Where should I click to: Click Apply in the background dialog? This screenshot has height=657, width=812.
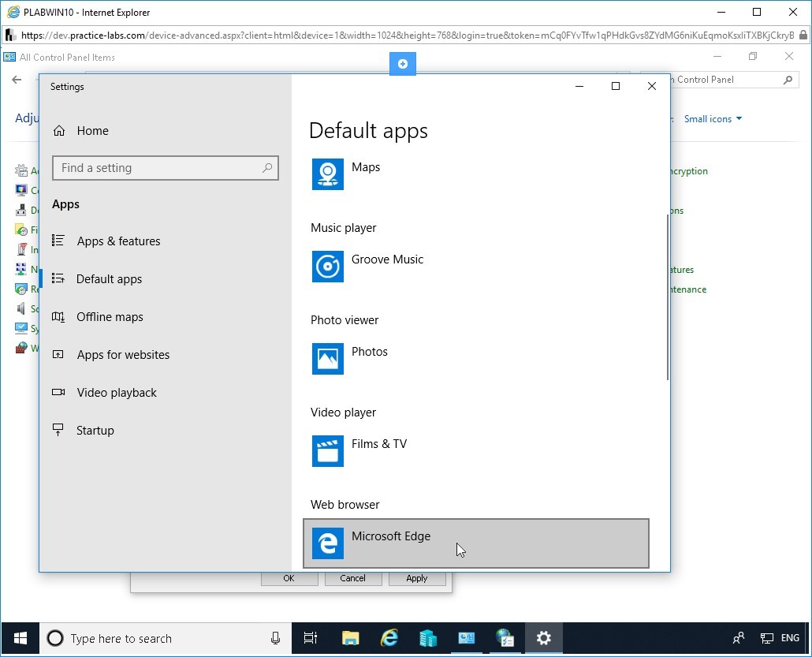click(417, 578)
